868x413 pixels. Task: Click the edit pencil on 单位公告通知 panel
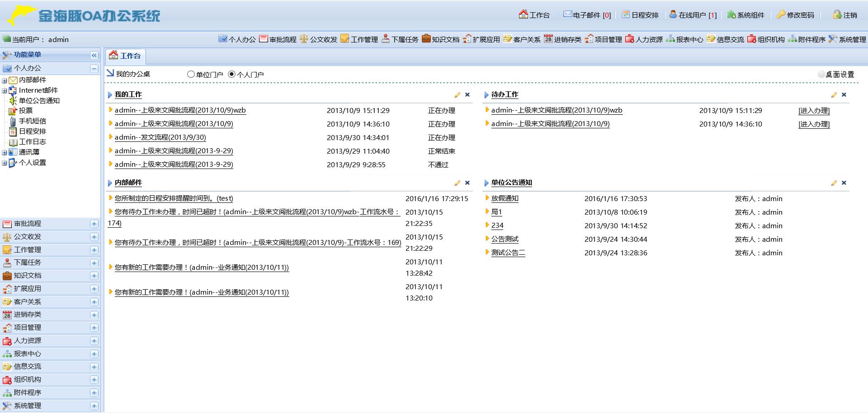(x=834, y=183)
